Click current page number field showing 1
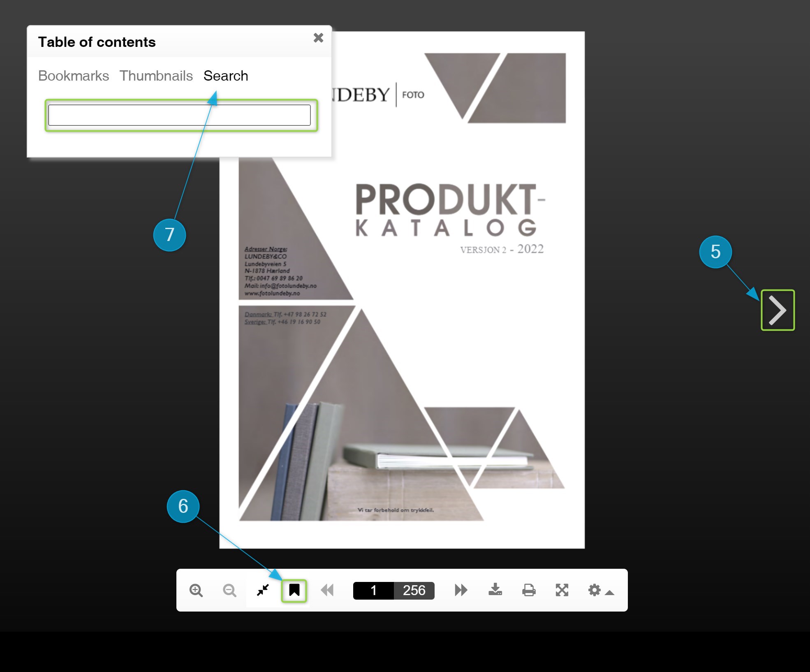 [373, 591]
